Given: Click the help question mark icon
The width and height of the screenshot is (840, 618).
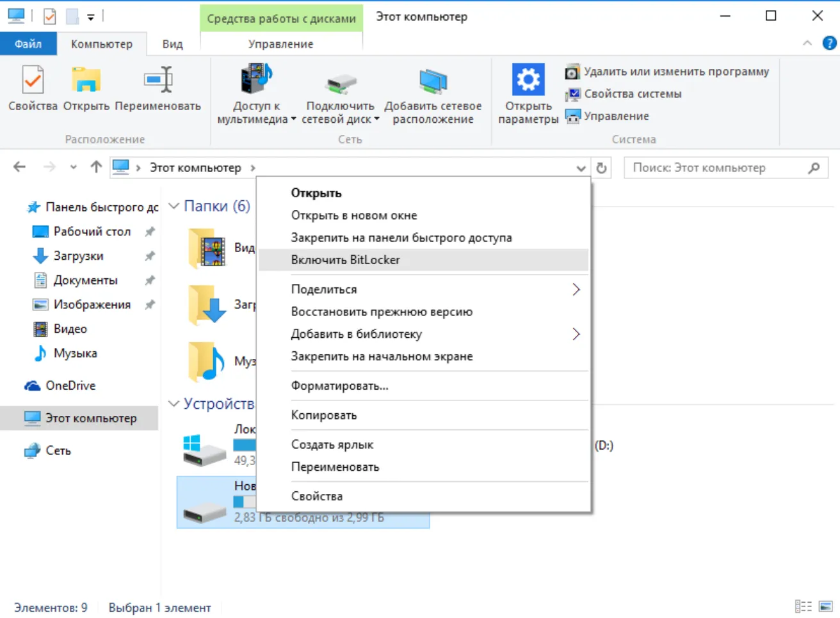Looking at the screenshot, I should [x=829, y=43].
